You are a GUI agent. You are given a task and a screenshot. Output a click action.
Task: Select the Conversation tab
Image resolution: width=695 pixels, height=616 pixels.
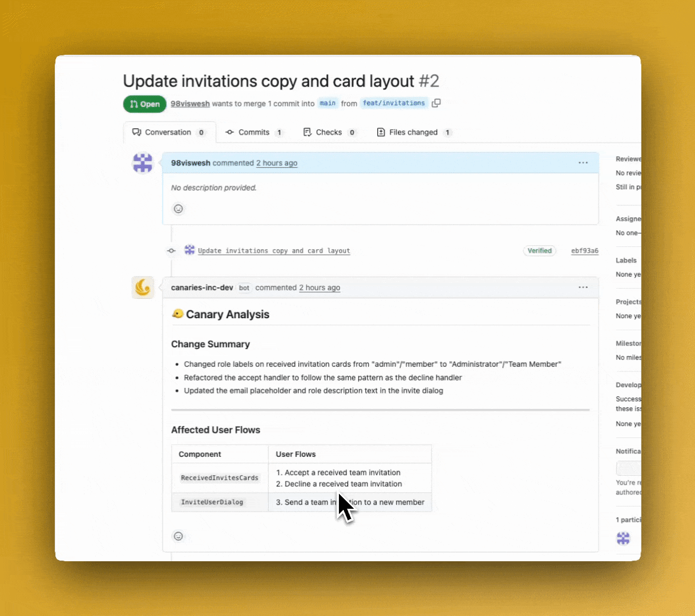[169, 132]
